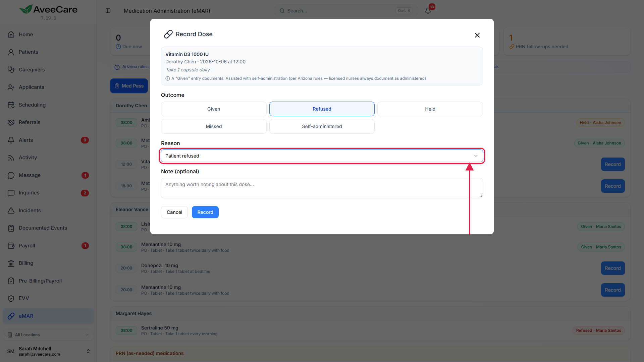Open Billing section
This screenshot has width=644, height=362.
(x=48, y=263)
